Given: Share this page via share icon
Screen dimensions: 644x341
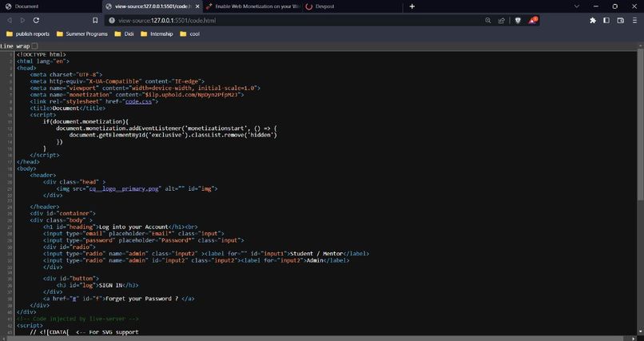Looking at the screenshot, I should tap(502, 20).
